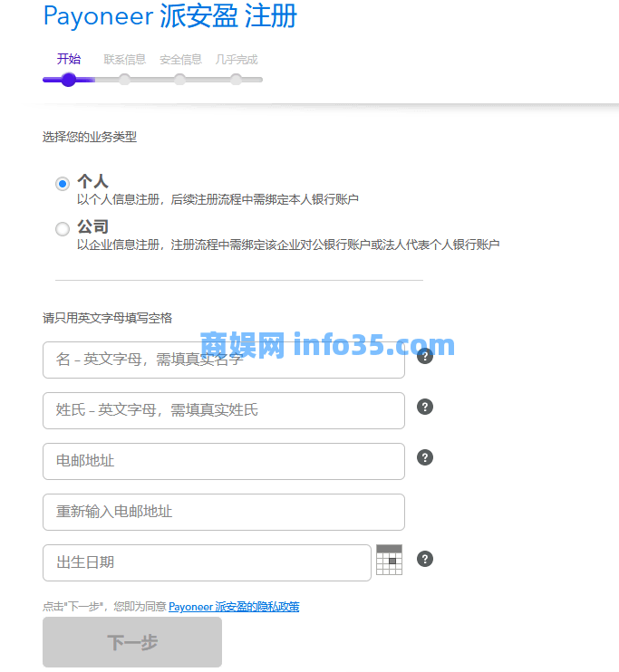Focus the 电邮地址 input field

[224, 461]
